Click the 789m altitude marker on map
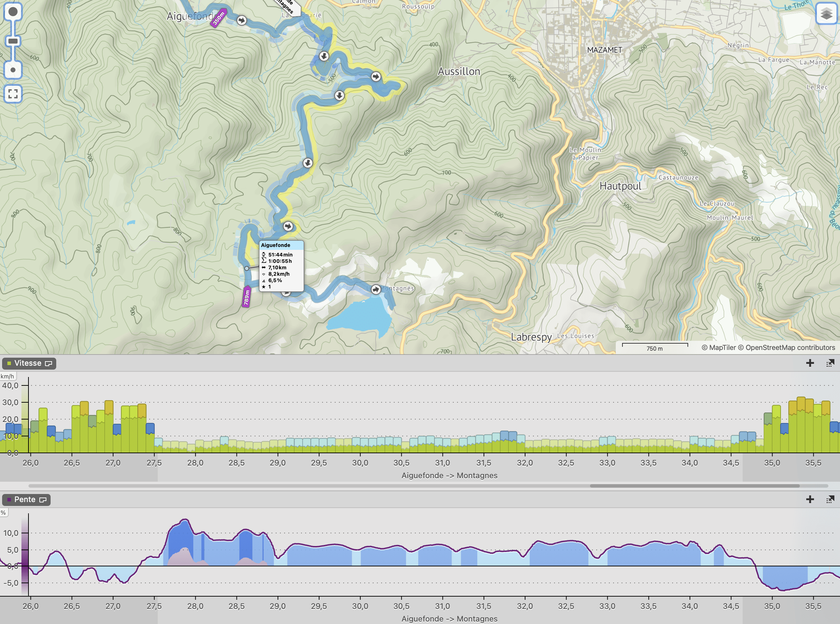This screenshot has height=624, width=840. coord(246,297)
